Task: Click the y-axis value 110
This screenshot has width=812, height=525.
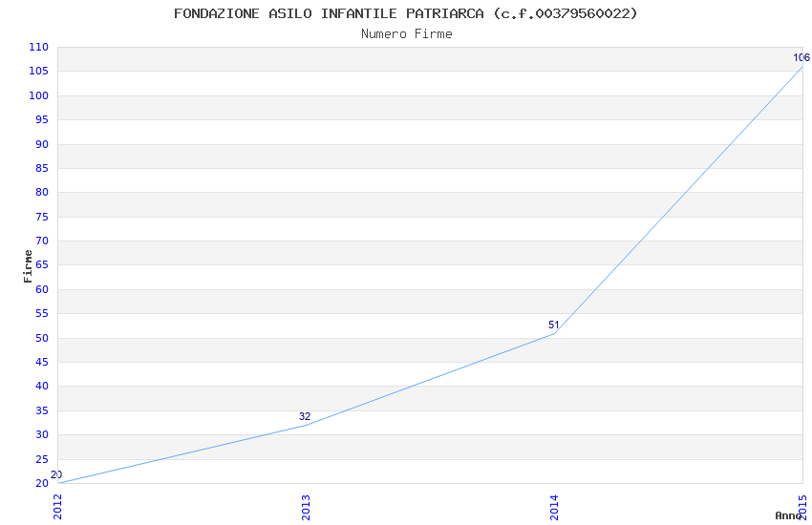Action: point(38,47)
